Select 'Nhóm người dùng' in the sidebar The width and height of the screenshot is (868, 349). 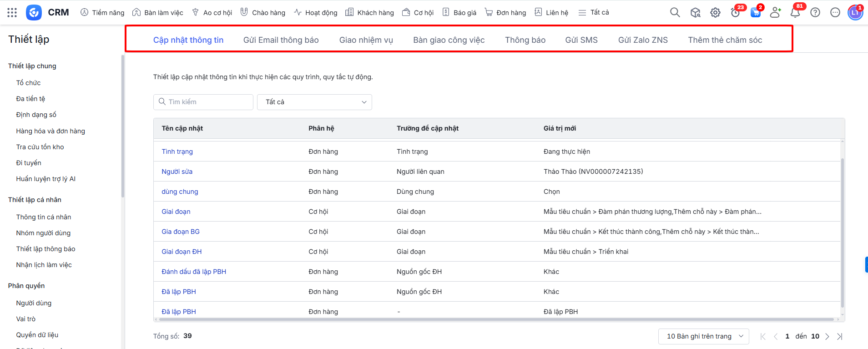43,233
